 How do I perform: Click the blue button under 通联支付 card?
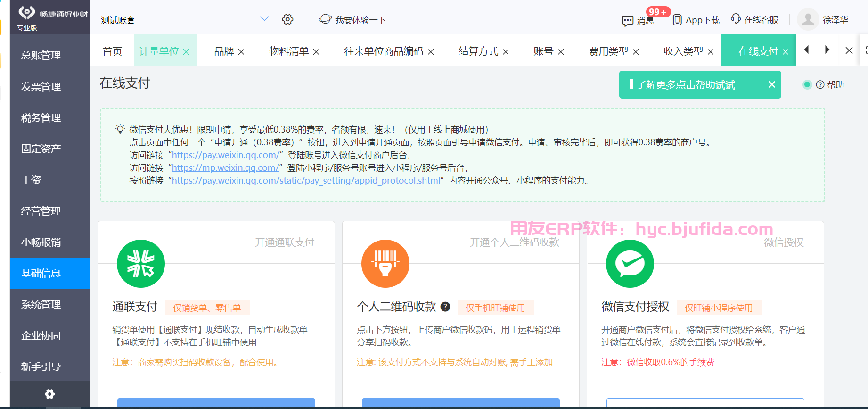[216, 403]
